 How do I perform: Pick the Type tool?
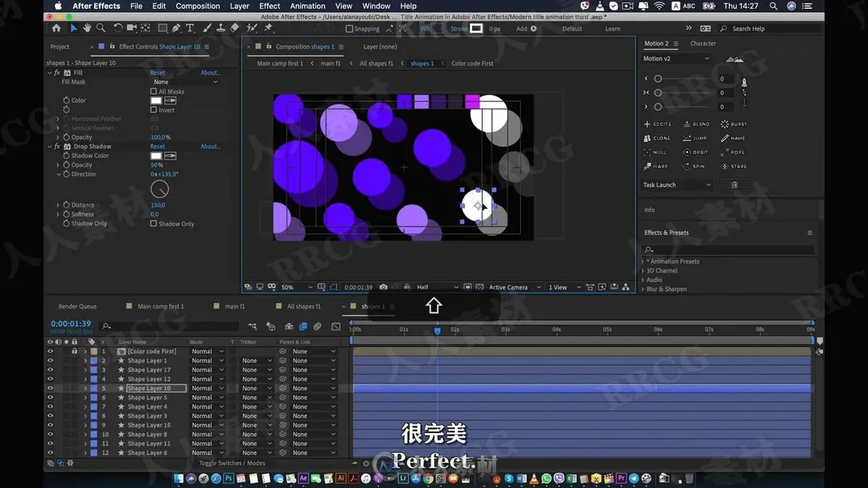(x=190, y=28)
